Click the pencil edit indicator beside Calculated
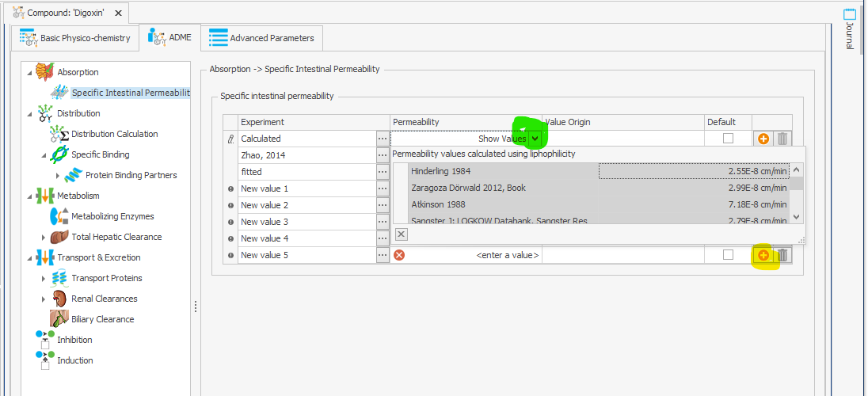Viewport: 868px width, 396px height. [x=230, y=139]
